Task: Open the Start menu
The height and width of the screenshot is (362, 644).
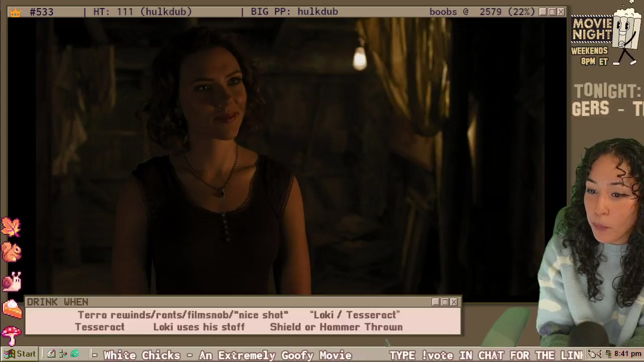Action: (19, 354)
